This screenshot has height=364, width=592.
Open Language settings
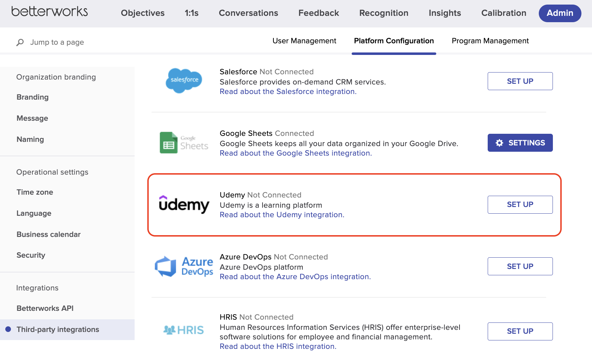tap(34, 213)
